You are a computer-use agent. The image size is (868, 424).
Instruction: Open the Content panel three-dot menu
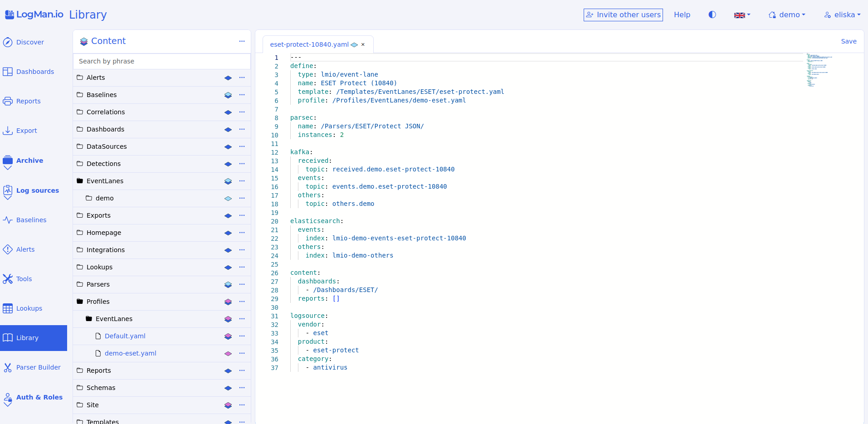242,41
